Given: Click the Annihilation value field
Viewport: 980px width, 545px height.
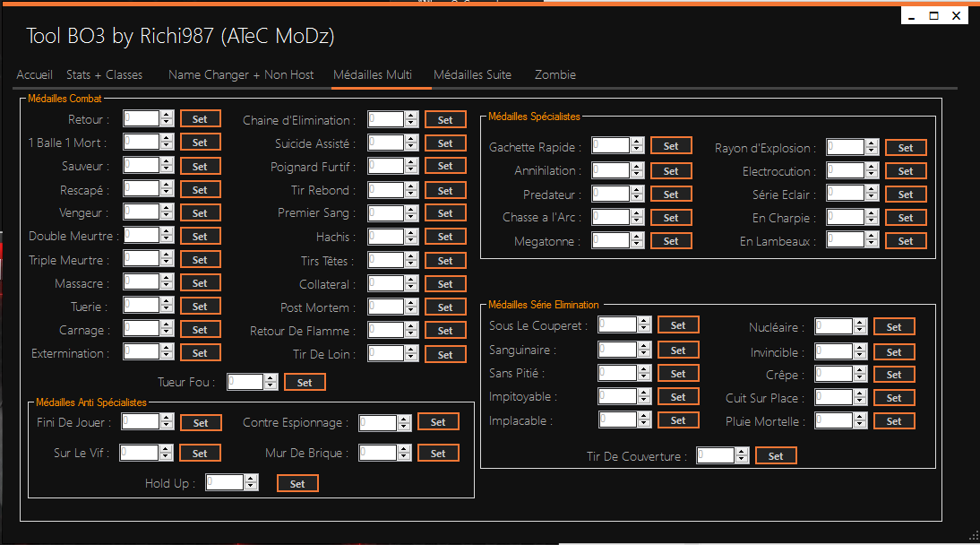Looking at the screenshot, I should [x=611, y=170].
